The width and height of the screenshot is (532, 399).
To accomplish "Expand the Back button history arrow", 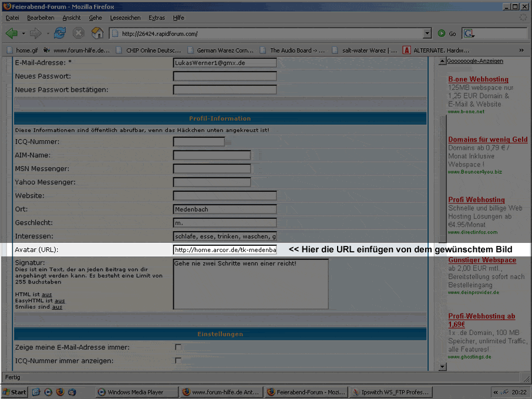I will coord(23,33).
